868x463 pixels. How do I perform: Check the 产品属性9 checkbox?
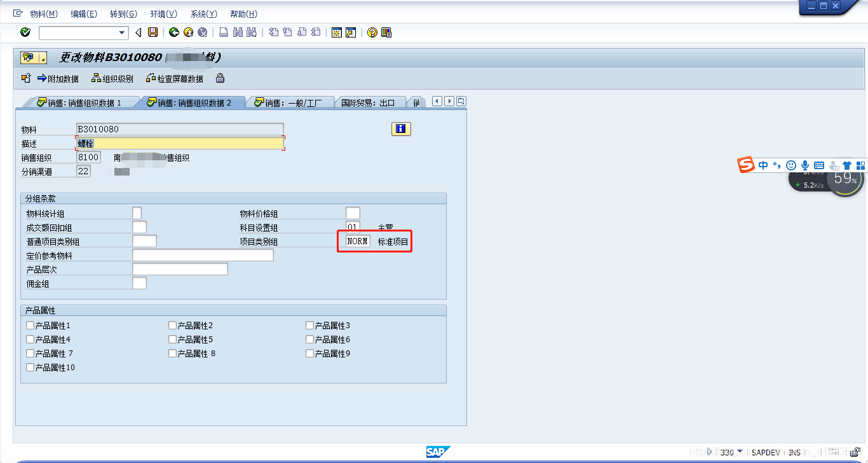pos(310,353)
